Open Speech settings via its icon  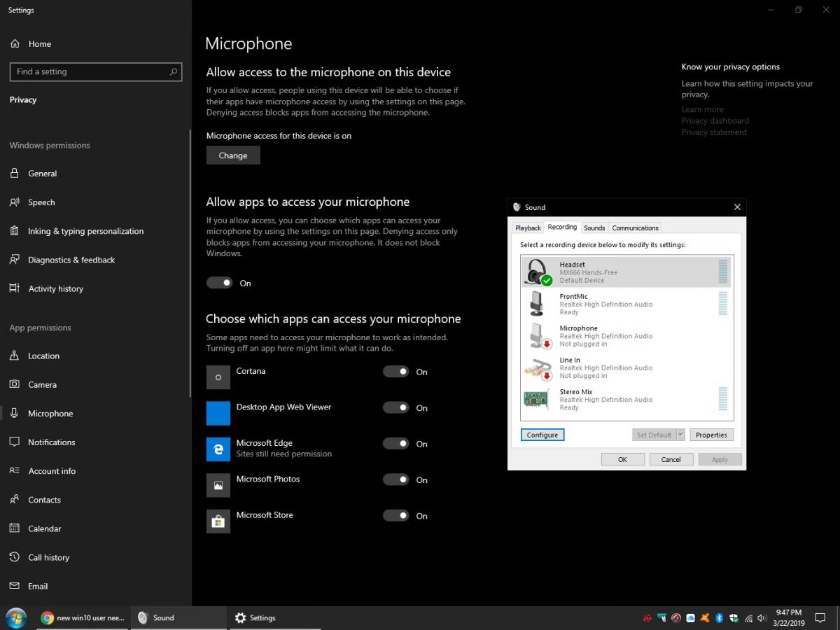coord(15,202)
